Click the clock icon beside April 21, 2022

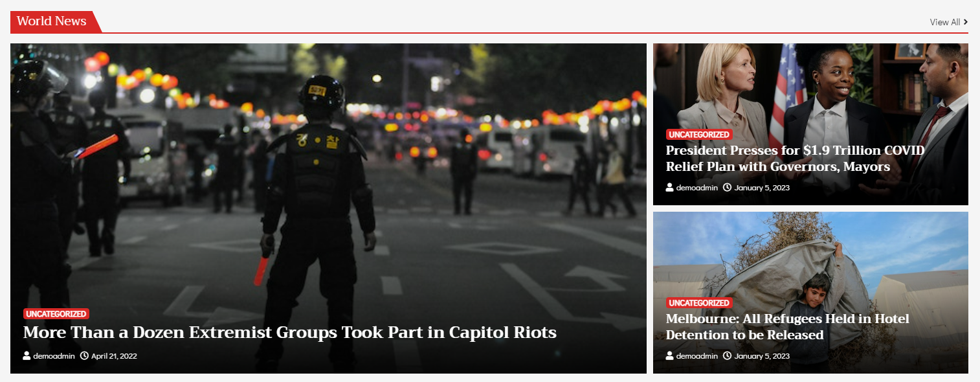[x=84, y=355]
